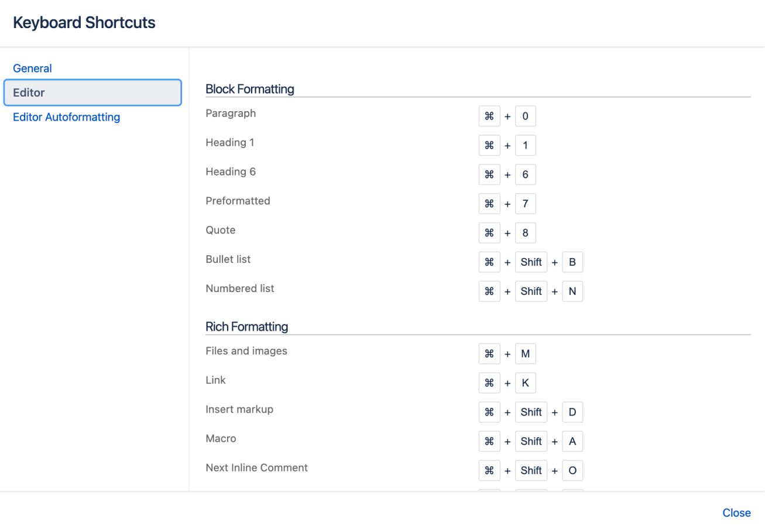
Task: Click the Shift key in Macro row
Action: 531,441
